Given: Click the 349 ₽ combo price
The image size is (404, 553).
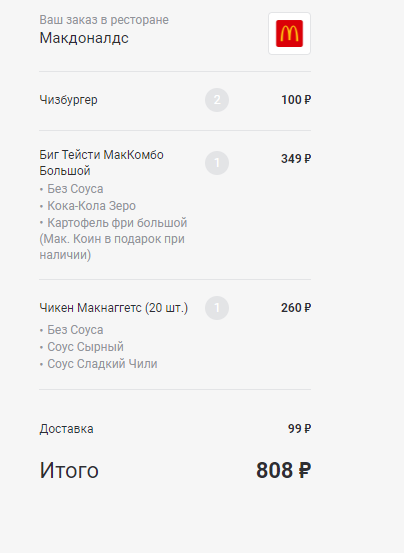Looking at the screenshot, I should coord(296,159).
